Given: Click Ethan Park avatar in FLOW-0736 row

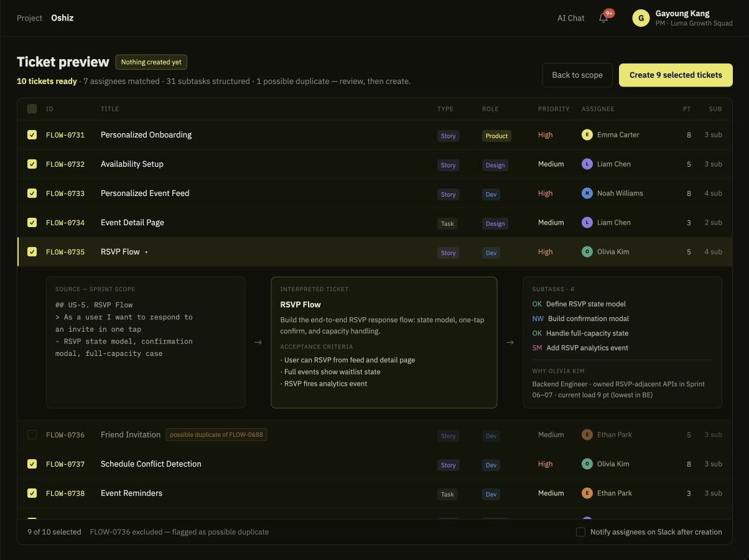Looking at the screenshot, I should point(587,435).
